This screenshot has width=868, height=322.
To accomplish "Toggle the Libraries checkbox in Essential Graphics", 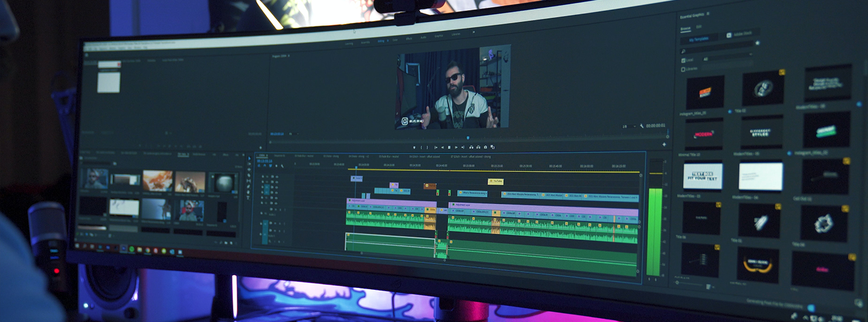I will click(683, 69).
